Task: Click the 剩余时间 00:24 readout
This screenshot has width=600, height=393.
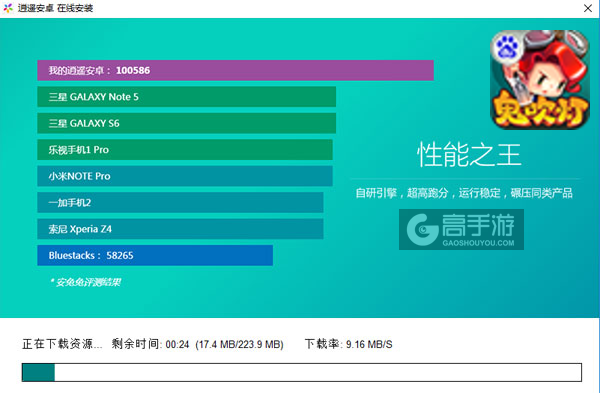Action: pos(150,344)
